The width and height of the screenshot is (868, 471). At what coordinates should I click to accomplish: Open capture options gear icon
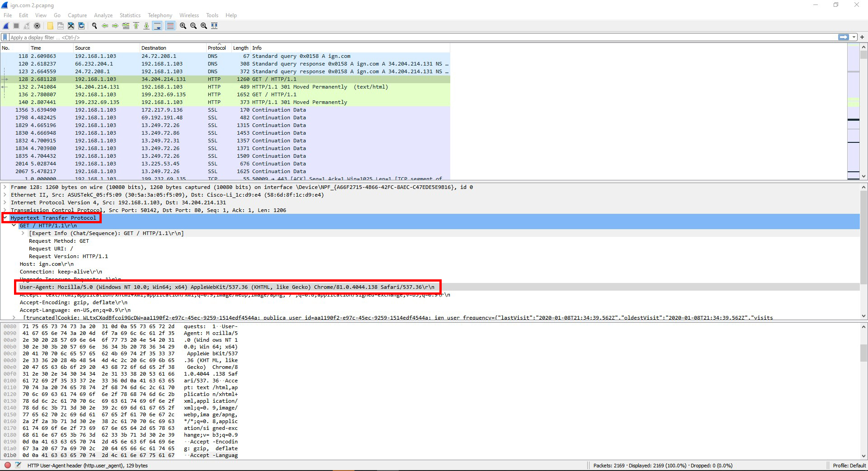pos(37,26)
